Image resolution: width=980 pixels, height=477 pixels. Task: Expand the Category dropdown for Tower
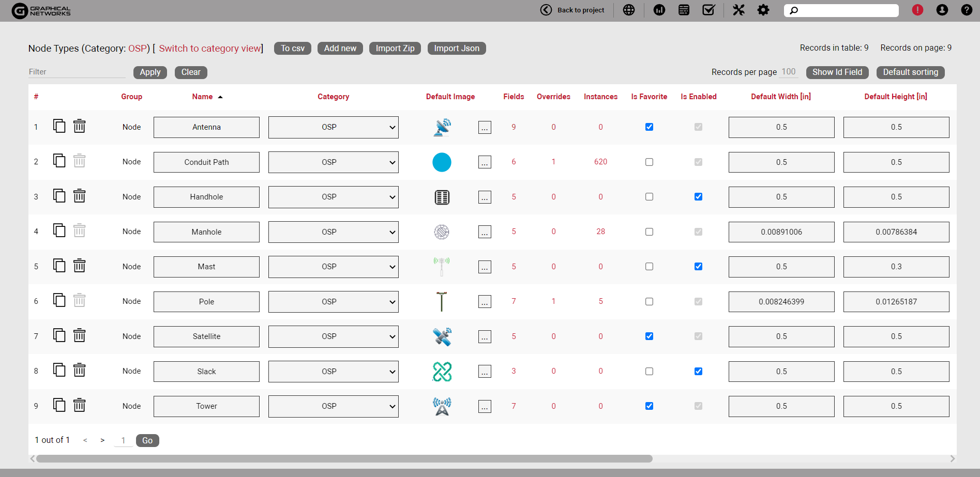[333, 406]
